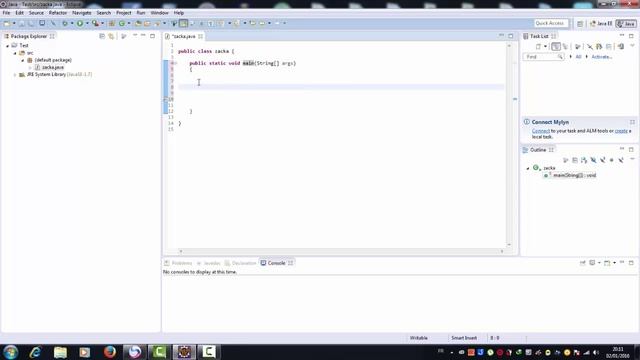Click the Open Perspective icon
Viewport: 640px width, 360px height.
580,24
